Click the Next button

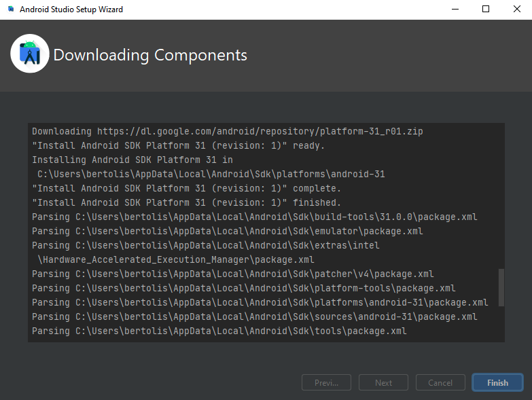tap(383, 382)
